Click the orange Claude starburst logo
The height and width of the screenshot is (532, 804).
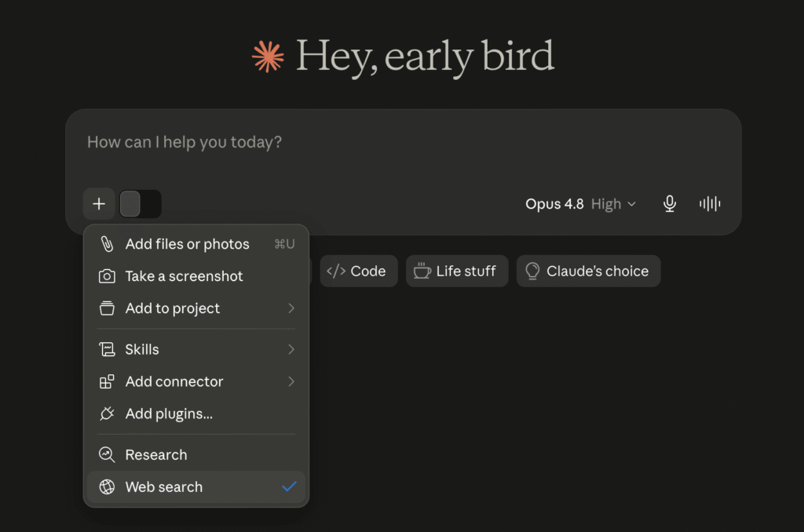tap(268, 56)
